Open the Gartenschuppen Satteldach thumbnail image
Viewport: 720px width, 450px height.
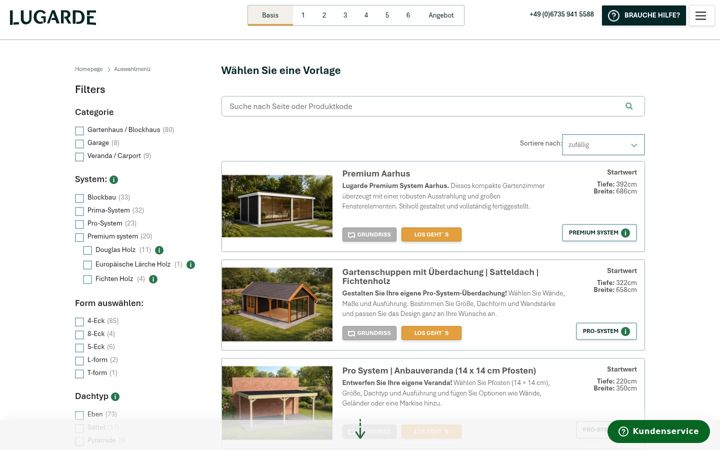(277, 304)
